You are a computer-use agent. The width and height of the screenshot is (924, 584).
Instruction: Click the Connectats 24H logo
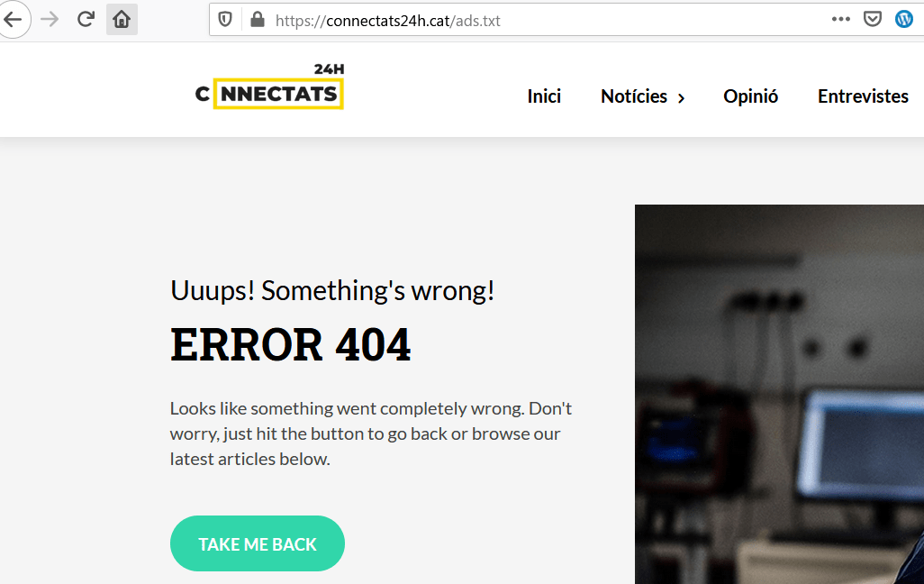[269, 87]
